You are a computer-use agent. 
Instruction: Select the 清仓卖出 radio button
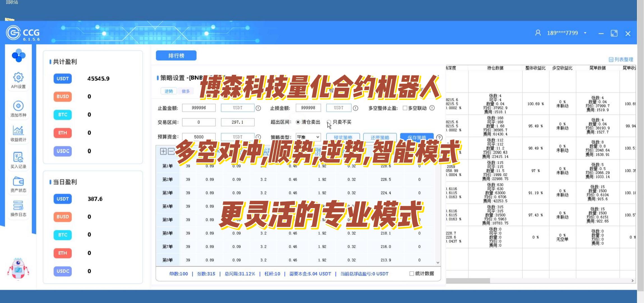[298, 122]
